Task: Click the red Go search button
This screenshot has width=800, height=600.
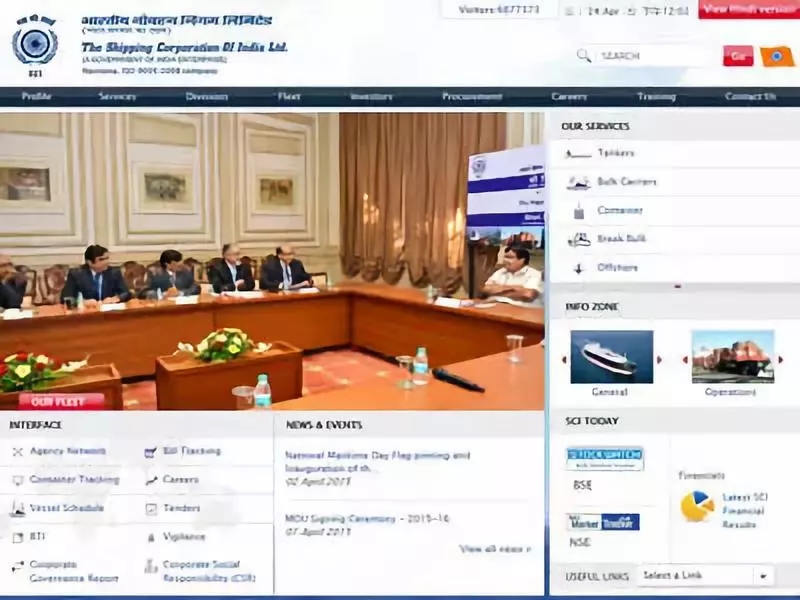Action: click(738, 56)
